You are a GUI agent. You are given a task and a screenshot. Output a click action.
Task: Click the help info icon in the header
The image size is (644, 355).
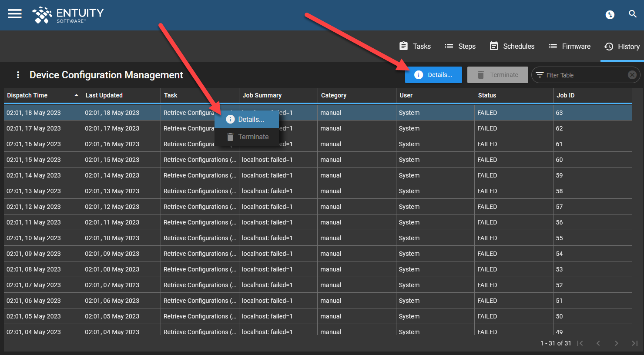point(610,14)
